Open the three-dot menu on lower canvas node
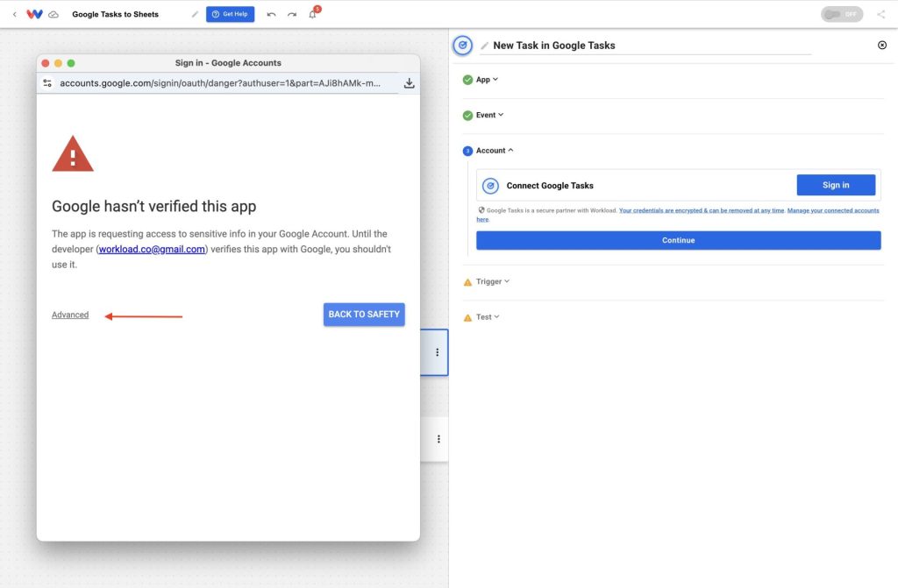Image resolution: width=898 pixels, height=588 pixels. point(438,439)
